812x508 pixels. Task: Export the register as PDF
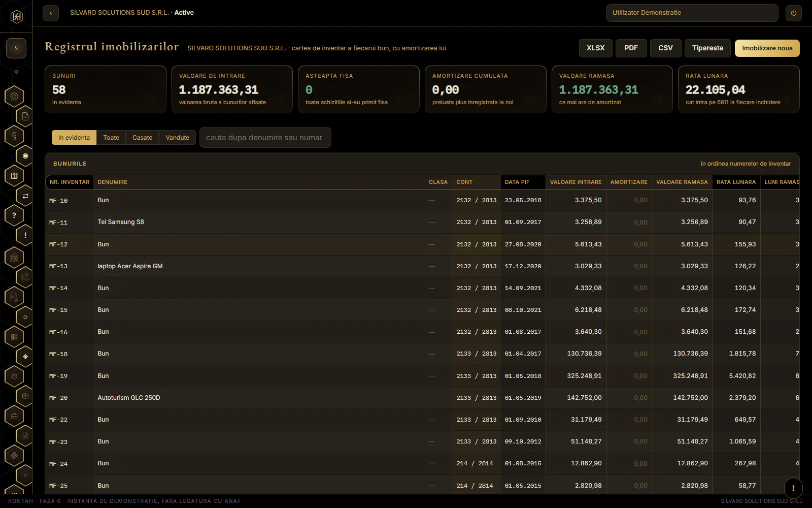631,48
